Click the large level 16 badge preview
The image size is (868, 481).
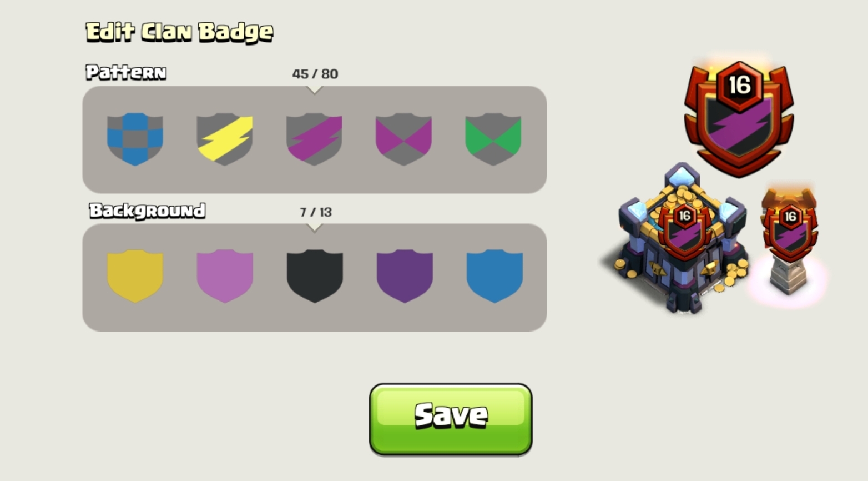point(739,118)
